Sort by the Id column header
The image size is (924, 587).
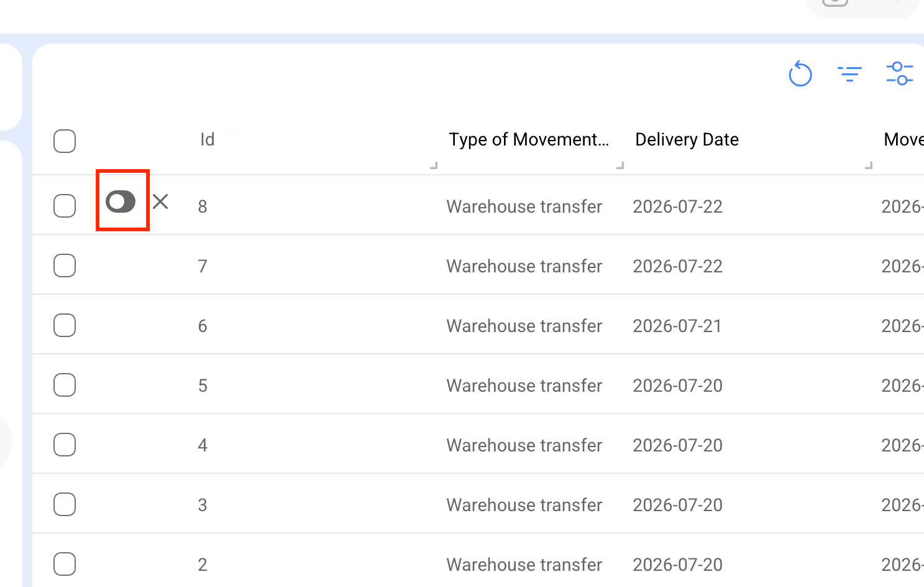tap(208, 139)
